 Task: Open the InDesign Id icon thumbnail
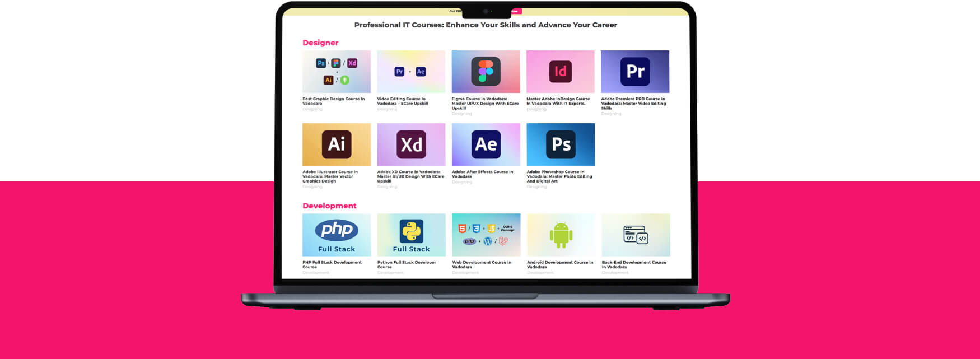[561, 72]
